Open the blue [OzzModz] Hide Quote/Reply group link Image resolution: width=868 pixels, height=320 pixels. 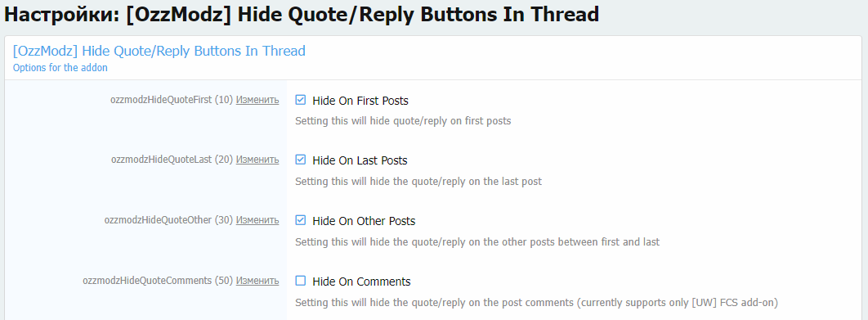(x=159, y=51)
